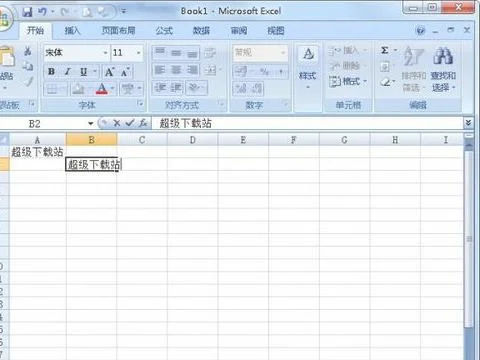
Task: Click the fill color paint bucket icon
Action: [78, 89]
